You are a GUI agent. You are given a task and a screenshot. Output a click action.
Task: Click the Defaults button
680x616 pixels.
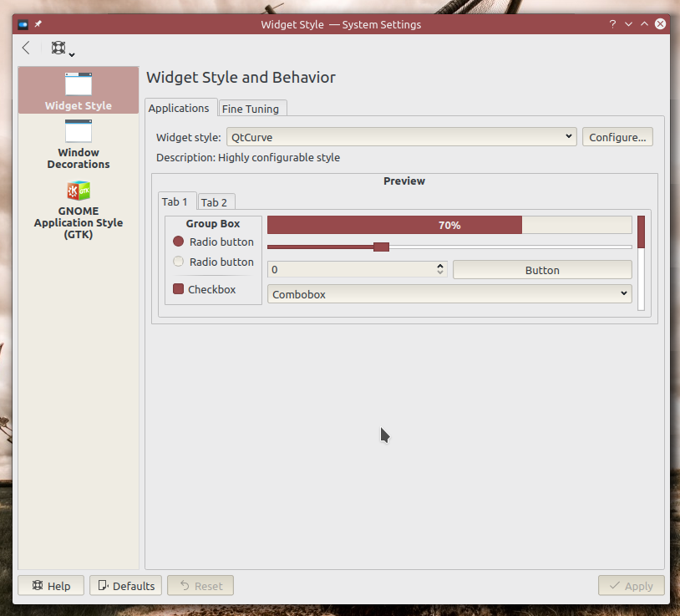126,586
